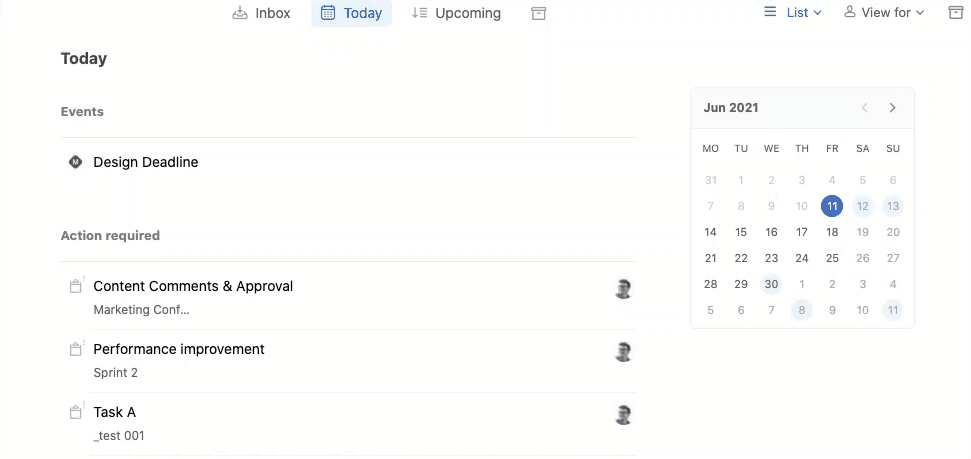Open the Marketing Conf... project label
Screen dimensions: 971x459
point(141,310)
